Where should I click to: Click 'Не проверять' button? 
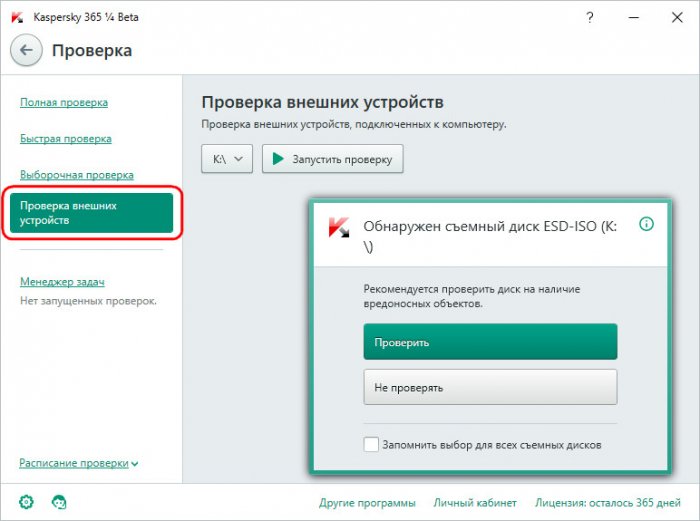490,387
